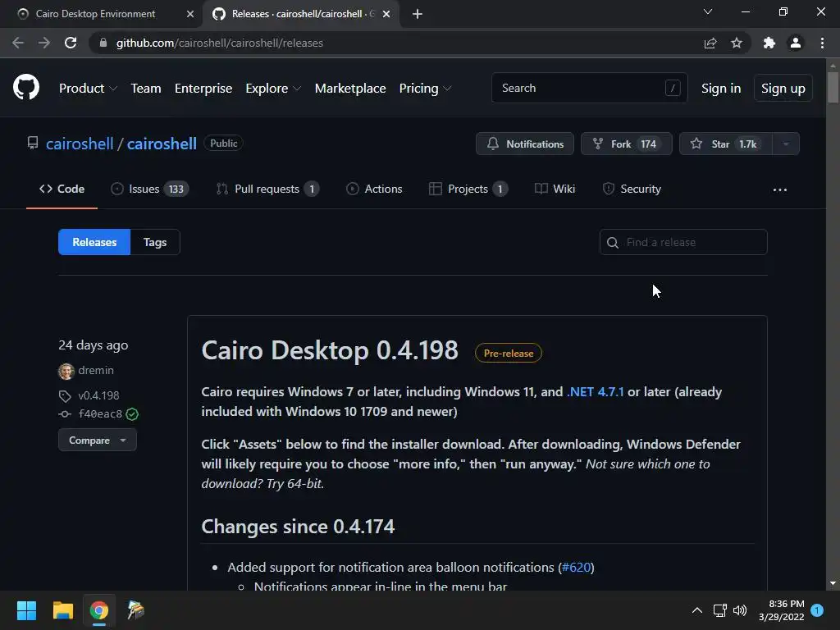The height and width of the screenshot is (630, 840).
Task: Click the GitHub Octocat logo
Action: click(x=26, y=87)
